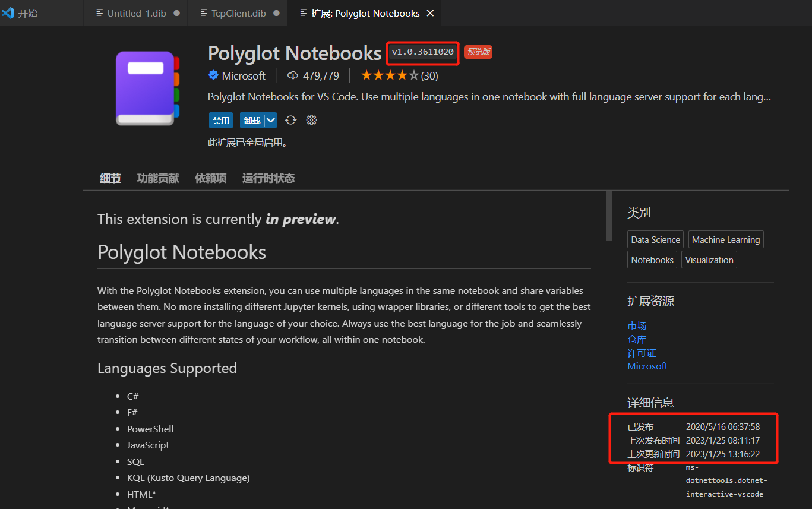Open the 依赖项 tab

tap(210, 178)
